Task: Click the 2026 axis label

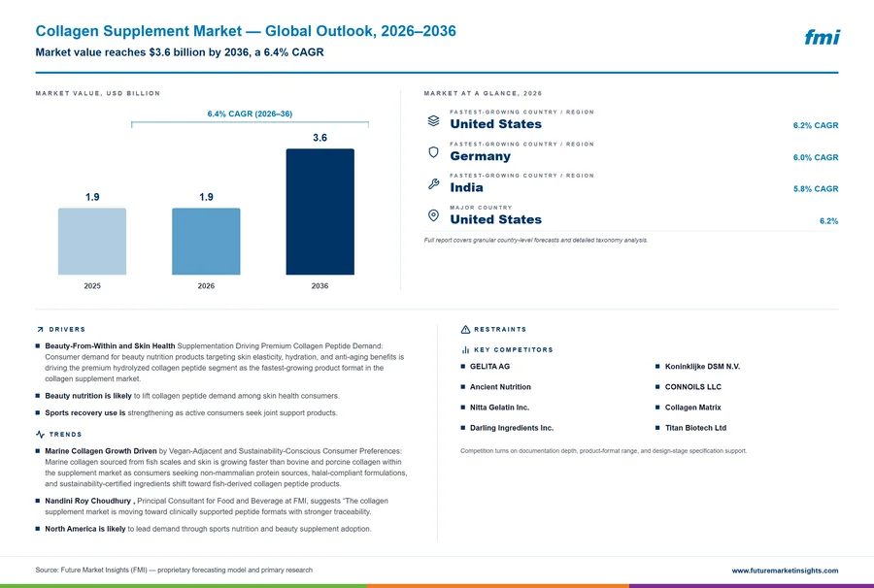Action: point(206,286)
